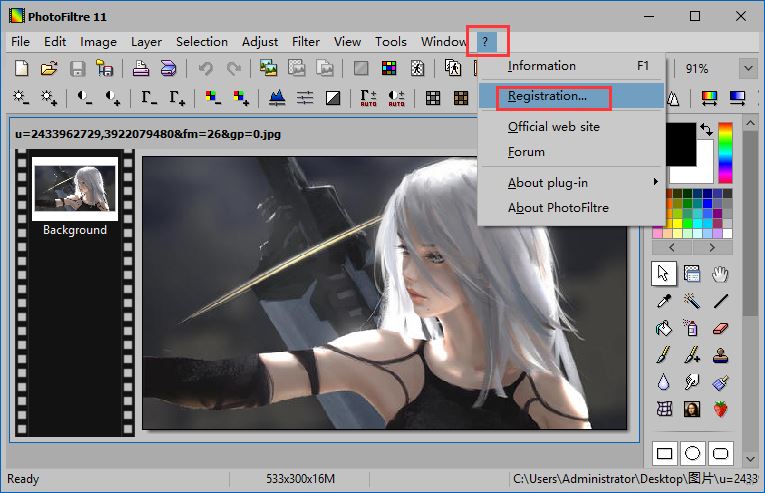Open the zoom percentage dropdown
Viewport: 765px width, 493px height.
[x=747, y=69]
